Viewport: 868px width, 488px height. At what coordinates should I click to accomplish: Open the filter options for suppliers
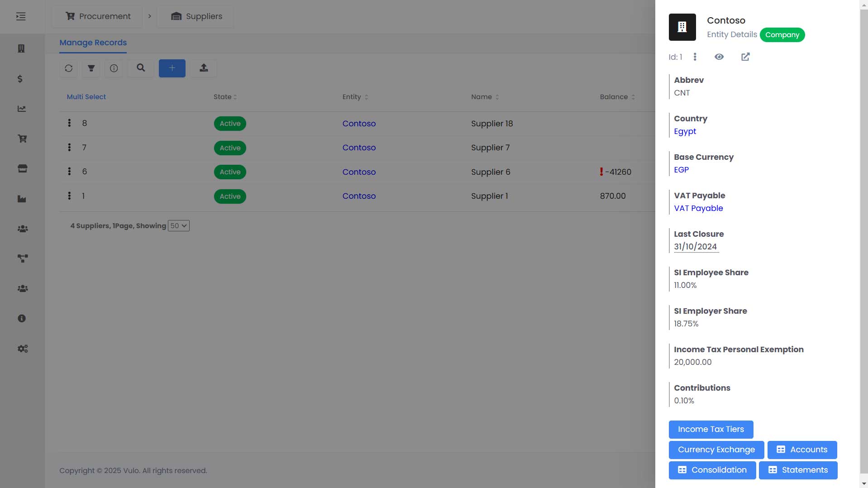click(91, 68)
